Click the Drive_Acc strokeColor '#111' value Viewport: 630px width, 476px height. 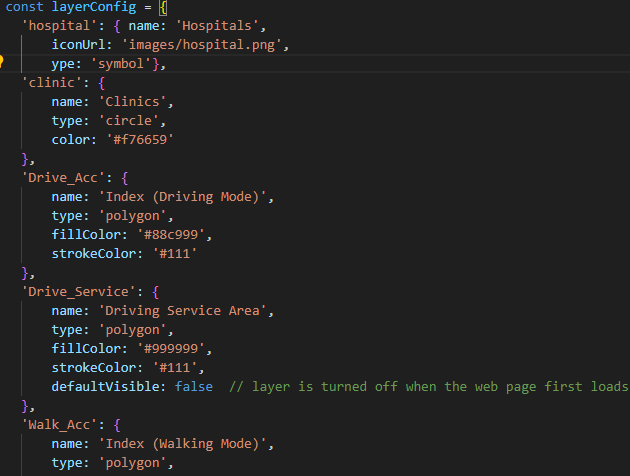click(174, 254)
